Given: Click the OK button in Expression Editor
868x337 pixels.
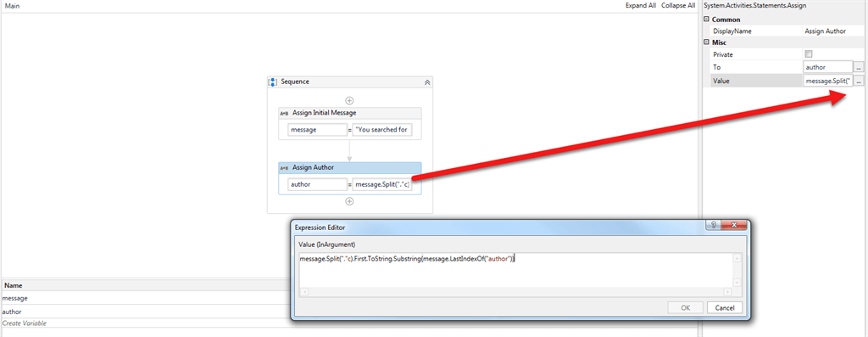Looking at the screenshot, I should [685, 307].
